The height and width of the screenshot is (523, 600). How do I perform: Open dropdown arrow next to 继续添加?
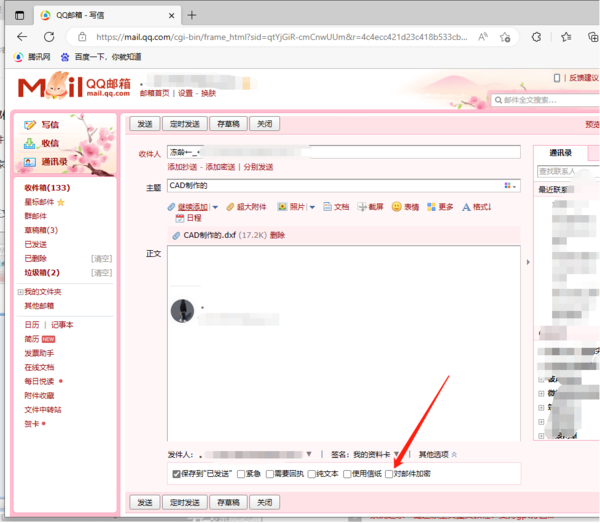tap(215, 207)
